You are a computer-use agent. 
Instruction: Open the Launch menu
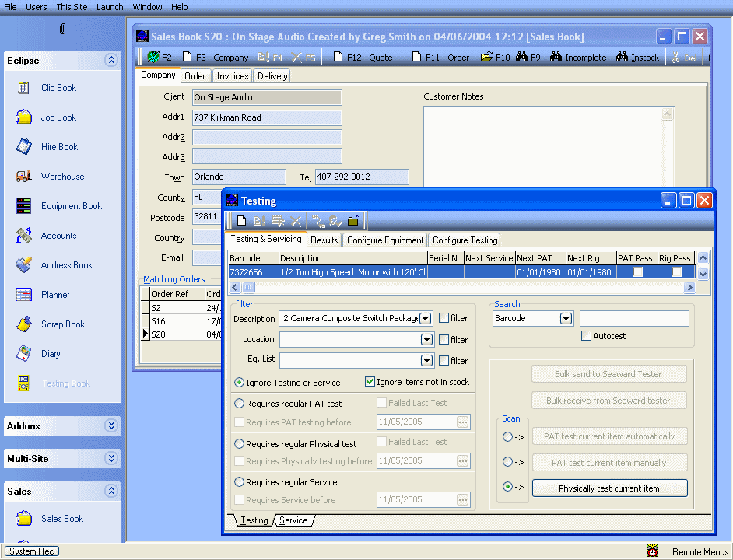coord(110,7)
